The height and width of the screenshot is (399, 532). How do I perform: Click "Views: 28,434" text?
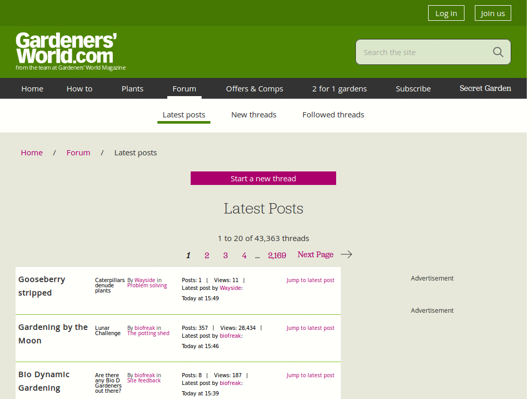238,328
